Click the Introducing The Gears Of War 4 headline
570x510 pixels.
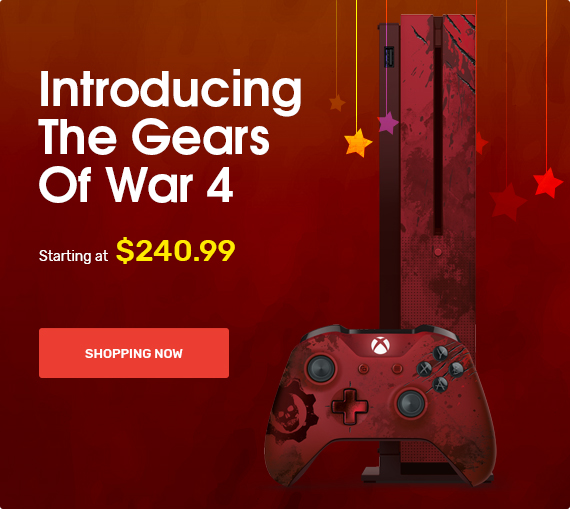click(170, 136)
